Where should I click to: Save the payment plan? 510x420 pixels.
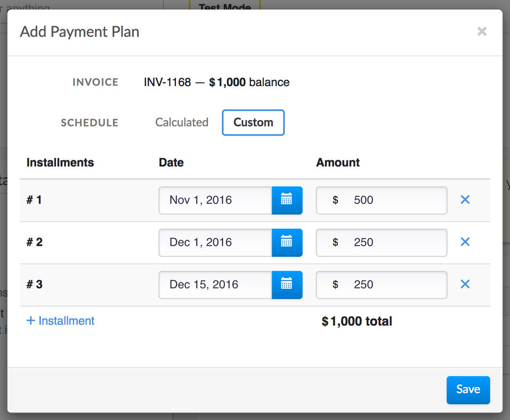[468, 390]
